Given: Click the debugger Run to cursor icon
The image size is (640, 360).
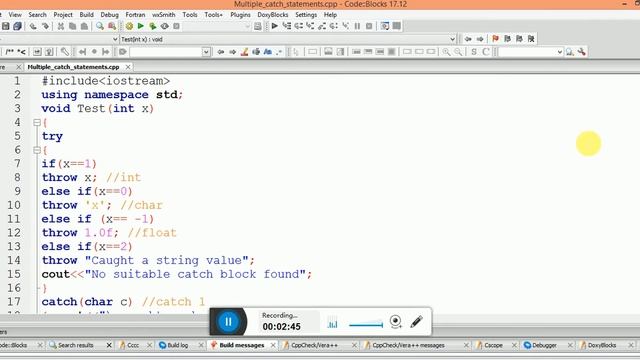Looking at the screenshot, I should [287, 26].
